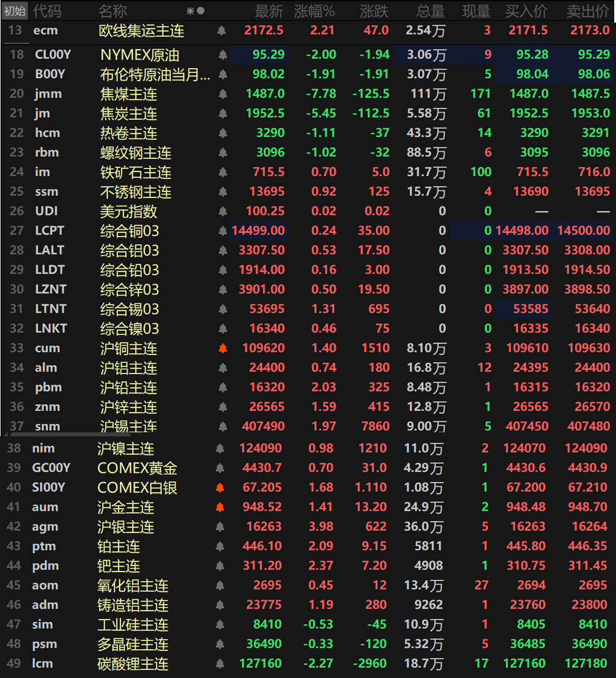Click the bell icon for 沪铝主连

point(223,368)
